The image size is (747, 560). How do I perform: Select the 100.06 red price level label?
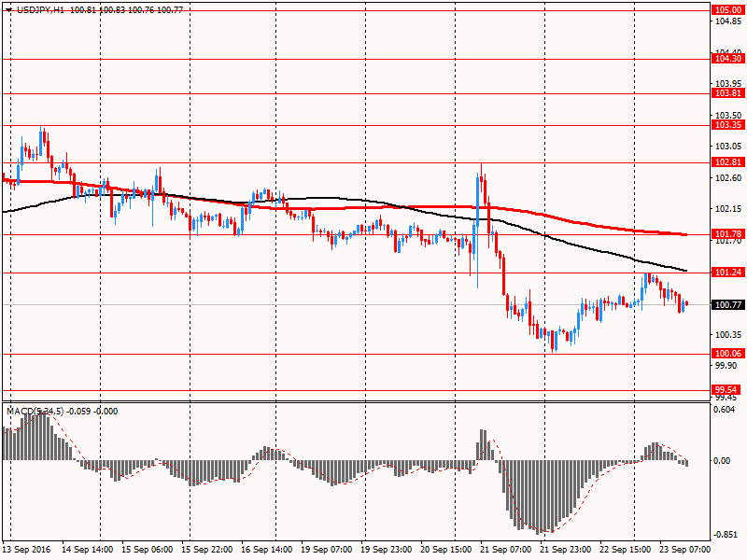pos(728,354)
